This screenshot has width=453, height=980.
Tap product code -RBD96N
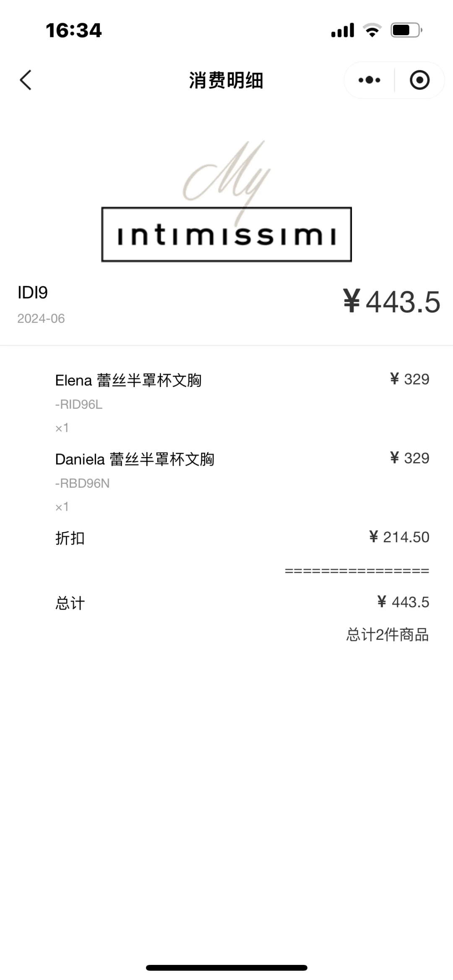point(82,483)
